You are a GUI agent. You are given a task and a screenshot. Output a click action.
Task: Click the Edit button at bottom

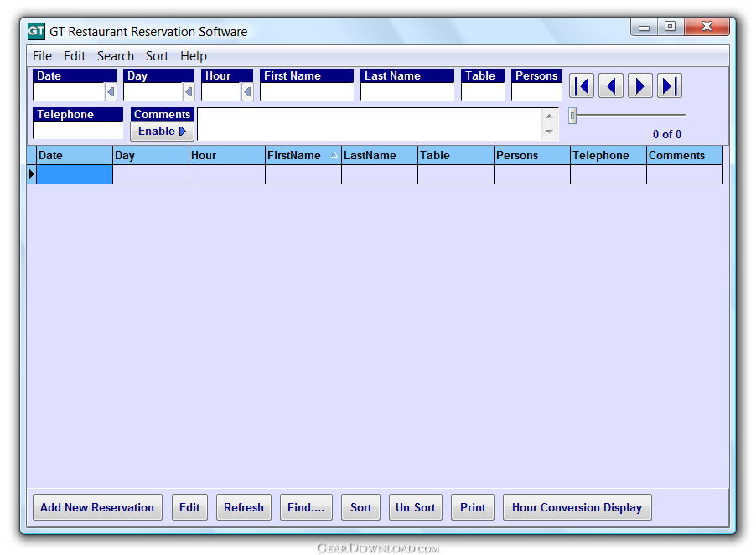point(189,507)
